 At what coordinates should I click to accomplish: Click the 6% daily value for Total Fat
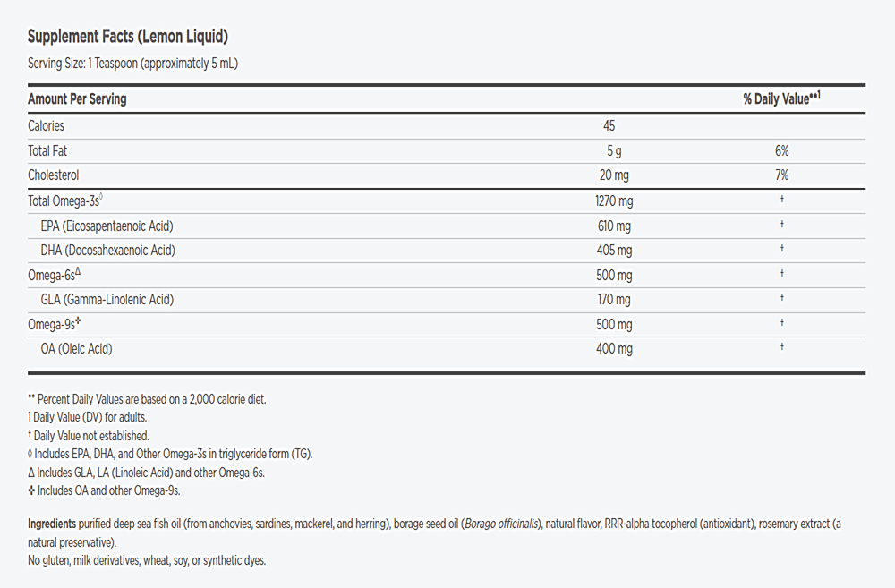pyautogui.click(x=781, y=151)
